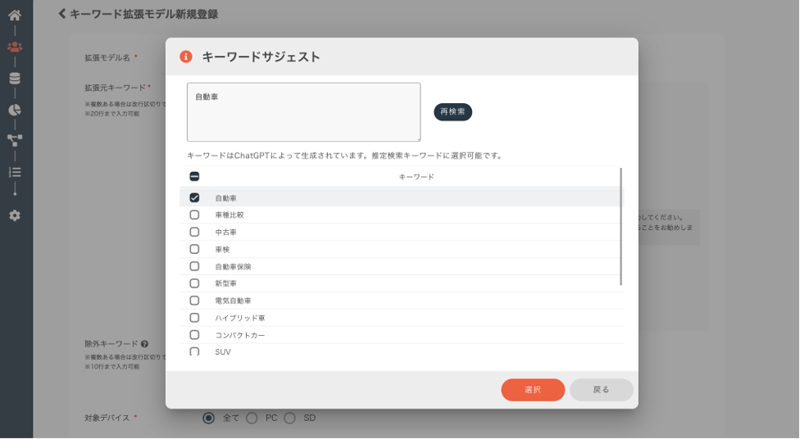The width and height of the screenshot is (800, 439).
Task: Click the キーワードサジェスト dialog title
Action: 261,57
